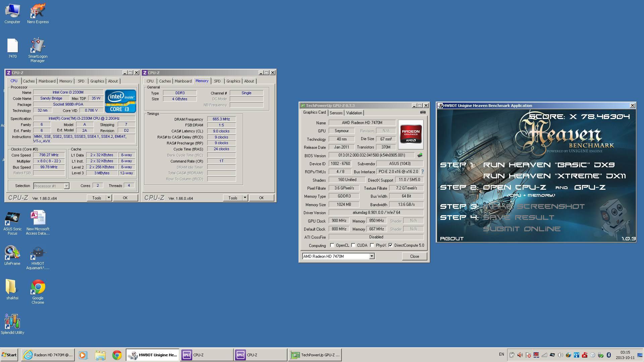Click the Start button
This screenshot has height=362, width=644.
[x=9, y=355]
